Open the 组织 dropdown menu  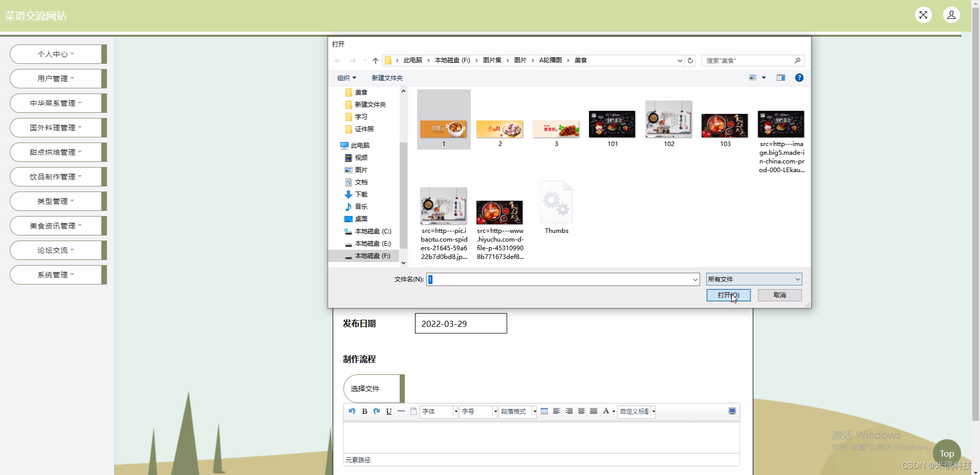(x=347, y=78)
